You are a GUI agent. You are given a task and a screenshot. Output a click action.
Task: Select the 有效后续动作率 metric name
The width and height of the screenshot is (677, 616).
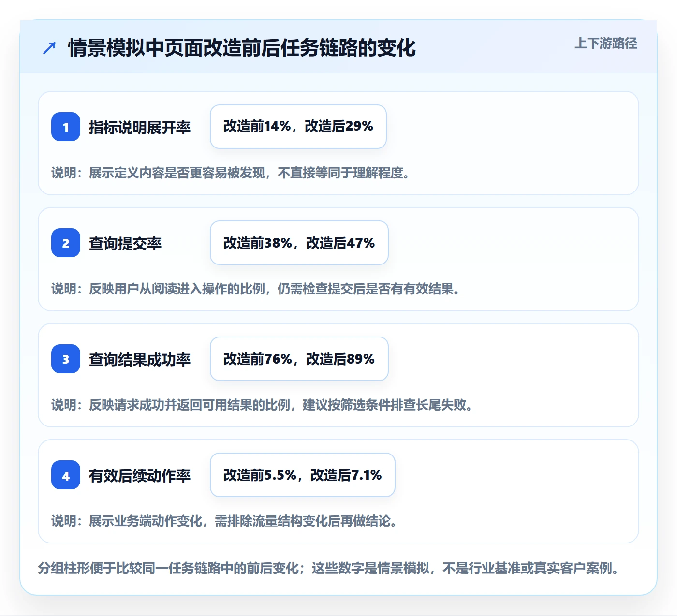coord(140,475)
